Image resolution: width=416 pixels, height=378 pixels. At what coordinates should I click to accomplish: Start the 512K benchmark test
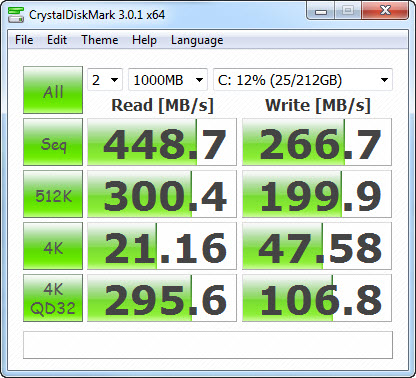[x=53, y=194]
